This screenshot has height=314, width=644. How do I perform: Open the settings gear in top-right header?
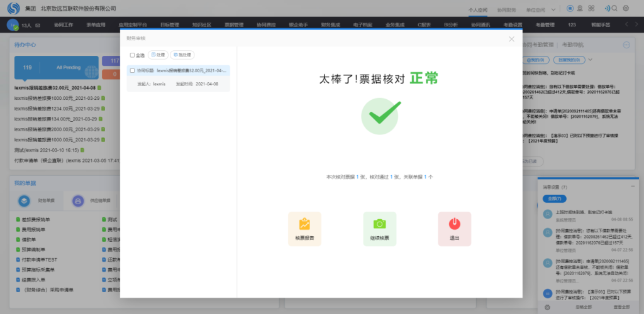626,8
